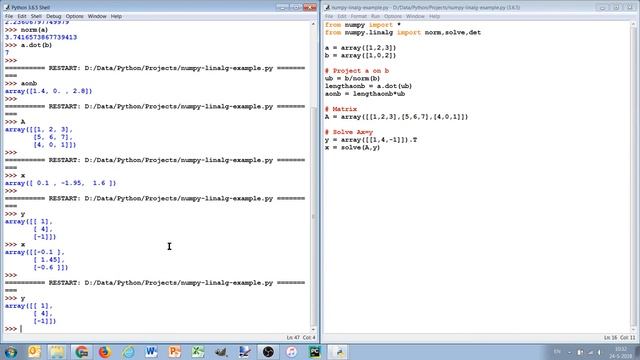Viewport: 640px width, 360px height.
Task: Click the power/battery tray icon
Action: (x=580, y=352)
